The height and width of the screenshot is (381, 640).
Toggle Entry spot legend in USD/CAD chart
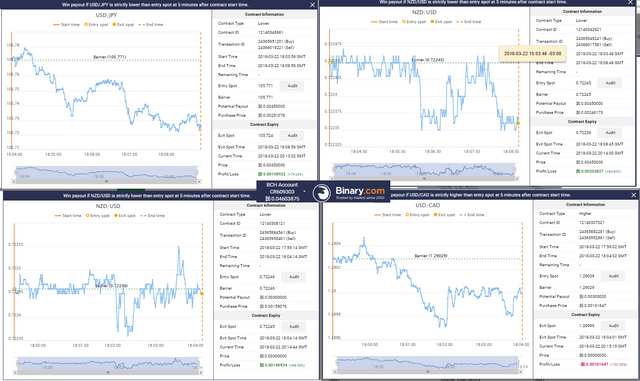[x=417, y=215]
